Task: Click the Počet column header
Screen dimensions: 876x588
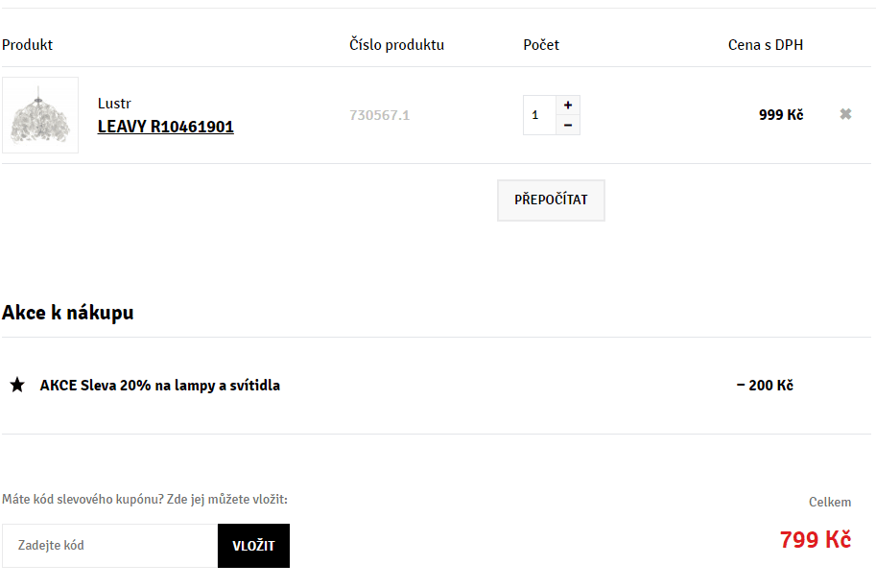Action: [541, 45]
